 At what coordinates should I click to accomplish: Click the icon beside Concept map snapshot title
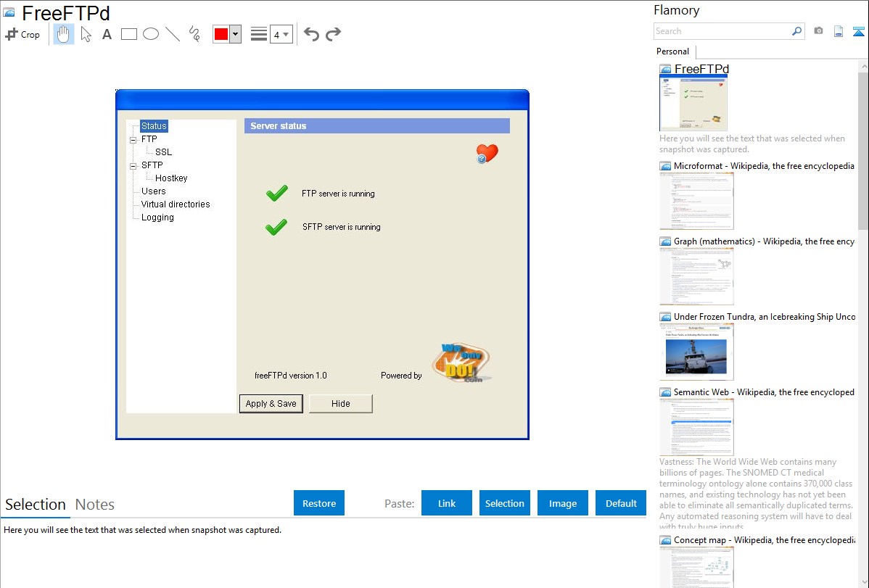[666, 540]
